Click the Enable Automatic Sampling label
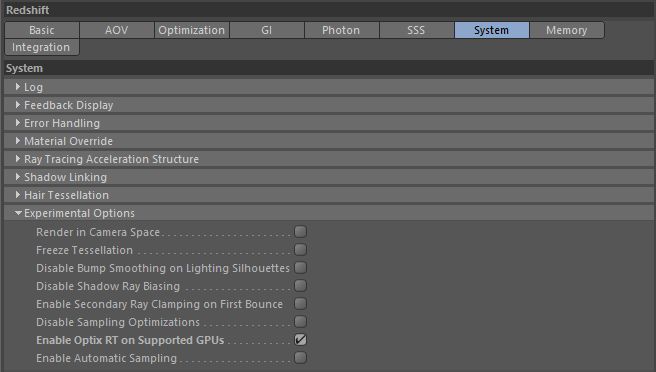This screenshot has width=656, height=372. point(106,358)
